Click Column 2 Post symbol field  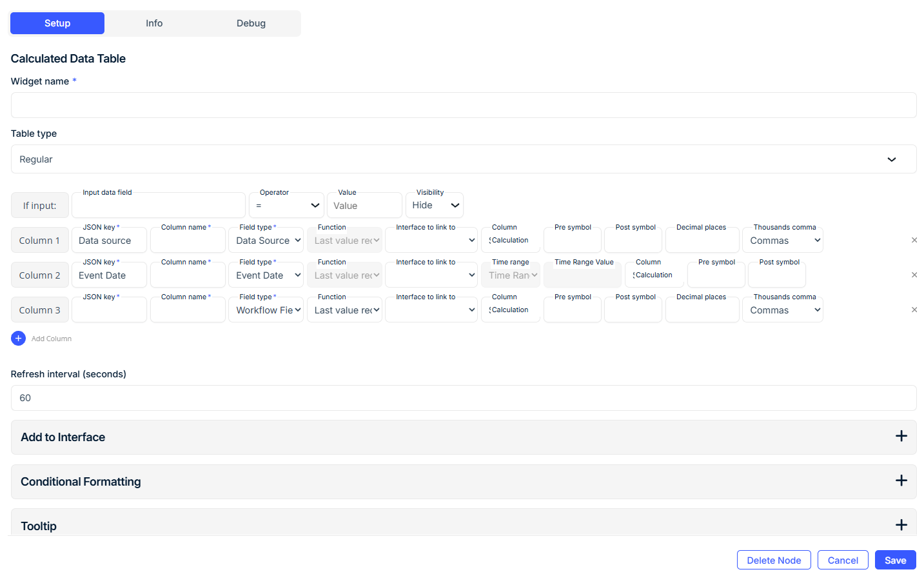click(777, 275)
